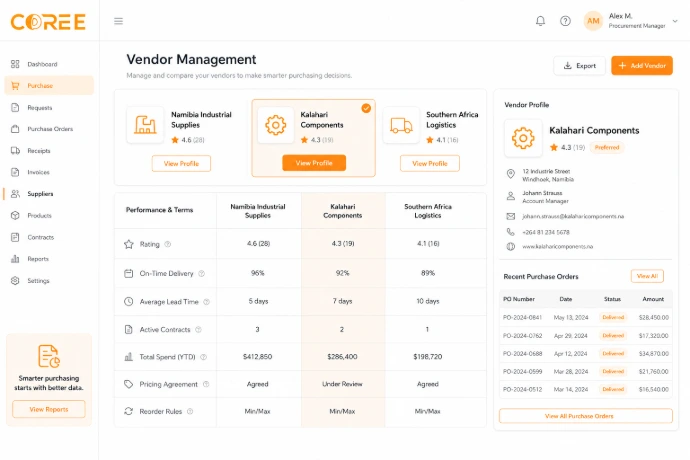The height and width of the screenshot is (460, 690).
Task: Click the Amount column header
Action: pos(653,299)
